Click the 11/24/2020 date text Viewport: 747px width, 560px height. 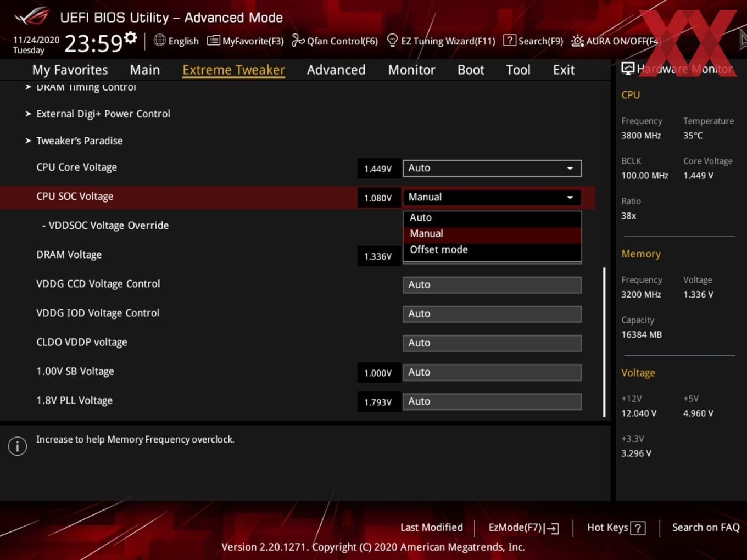[x=36, y=40]
